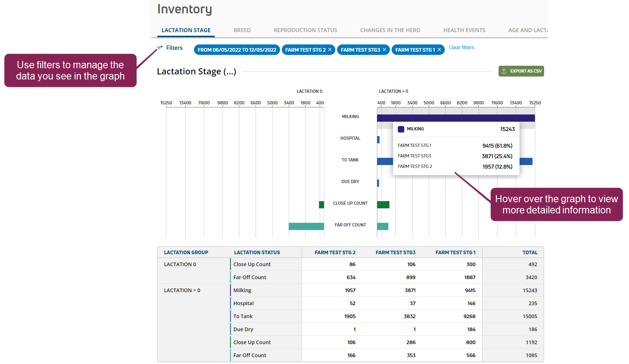Click the Clear filters link
Viewport: 629px width, 364px height.
(x=461, y=47)
